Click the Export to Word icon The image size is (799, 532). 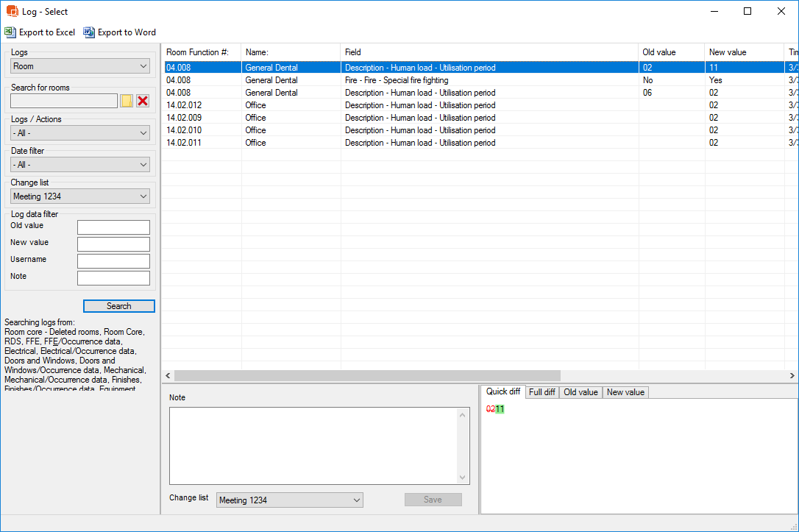pyautogui.click(x=89, y=32)
